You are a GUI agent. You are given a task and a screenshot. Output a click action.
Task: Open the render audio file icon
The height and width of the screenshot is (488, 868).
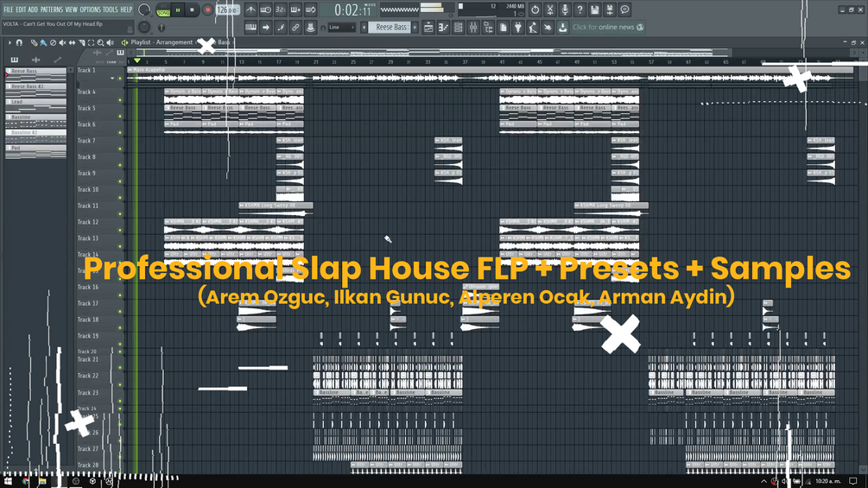[x=610, y=10]
